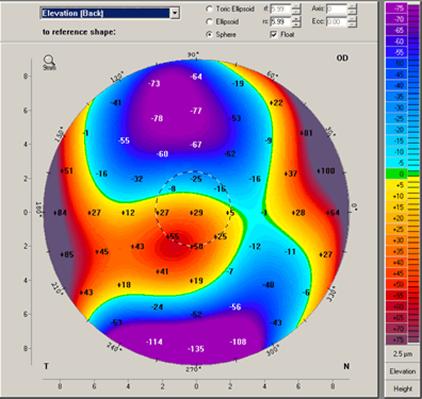Click the -56 value in lower blue zone
This screenshot has height=399, width=422.
235,307
